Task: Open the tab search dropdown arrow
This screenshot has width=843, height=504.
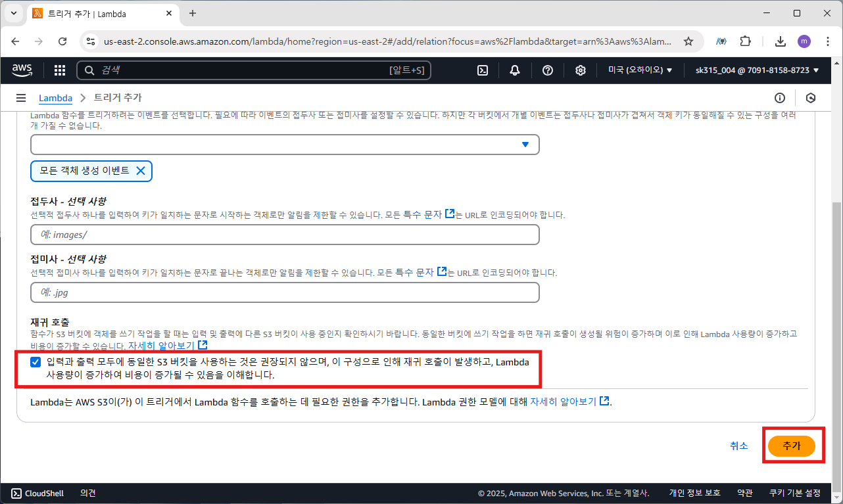Action: pyautogui.click(x=14, y=13)
